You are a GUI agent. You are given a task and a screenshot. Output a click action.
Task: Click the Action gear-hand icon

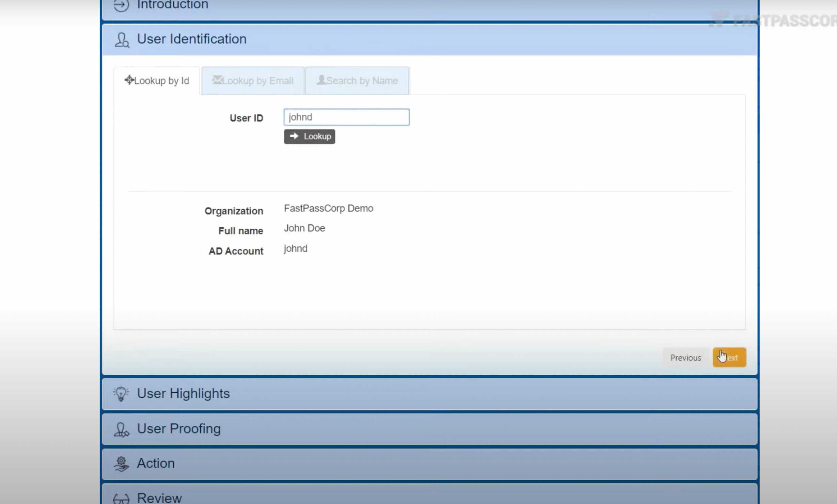click(121, 464)
